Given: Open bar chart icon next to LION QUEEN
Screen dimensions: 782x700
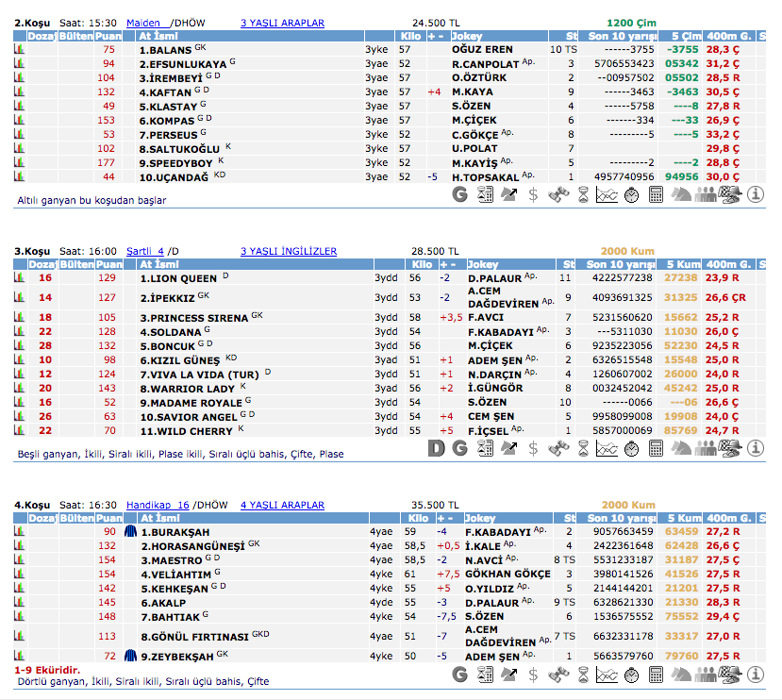Looking at the screenshot, I should coord(18,278).
